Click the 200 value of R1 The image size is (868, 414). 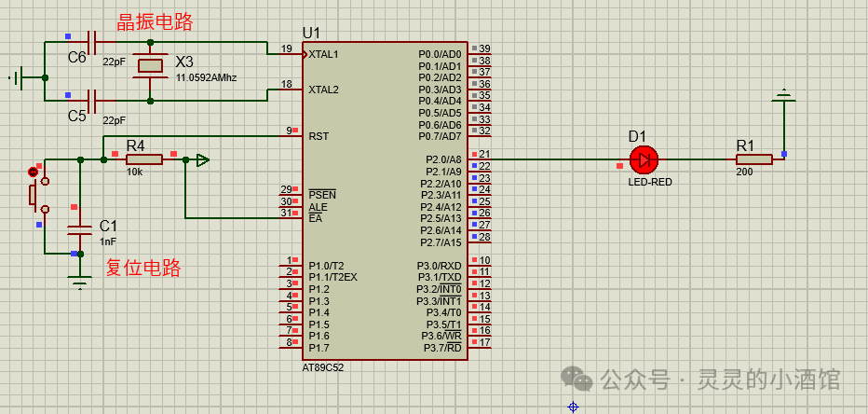tap(744, 172)
